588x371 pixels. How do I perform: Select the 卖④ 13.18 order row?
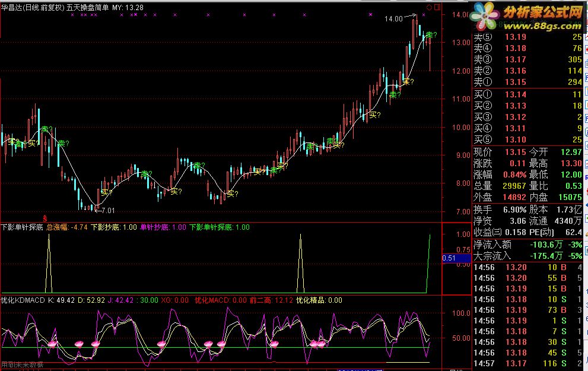[x=527, y=49]
